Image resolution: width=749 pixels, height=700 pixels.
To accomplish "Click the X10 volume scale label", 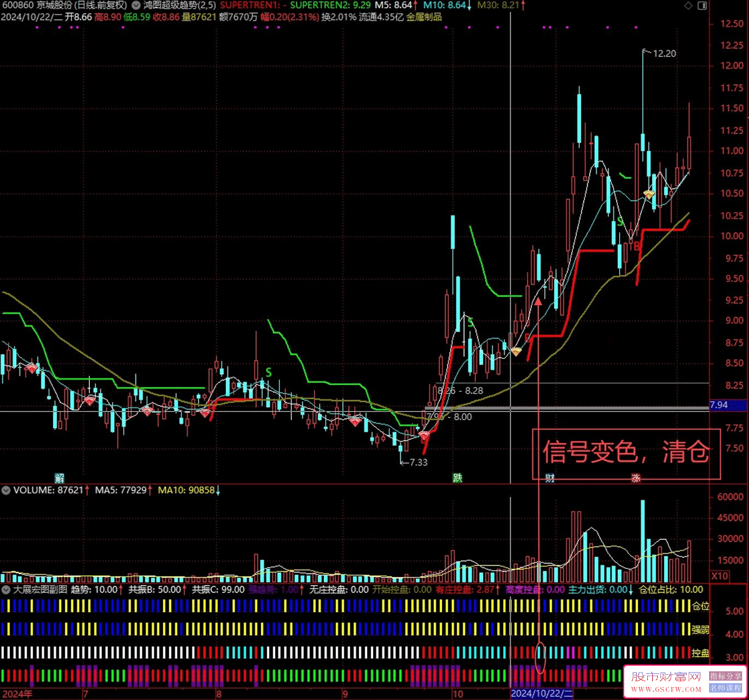I will click(719, 576).
